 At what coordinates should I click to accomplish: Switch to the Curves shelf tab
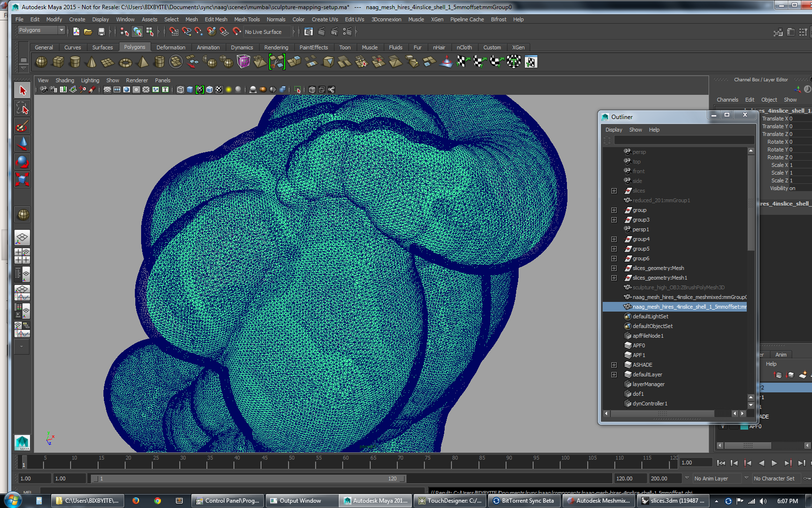point(72,47)
